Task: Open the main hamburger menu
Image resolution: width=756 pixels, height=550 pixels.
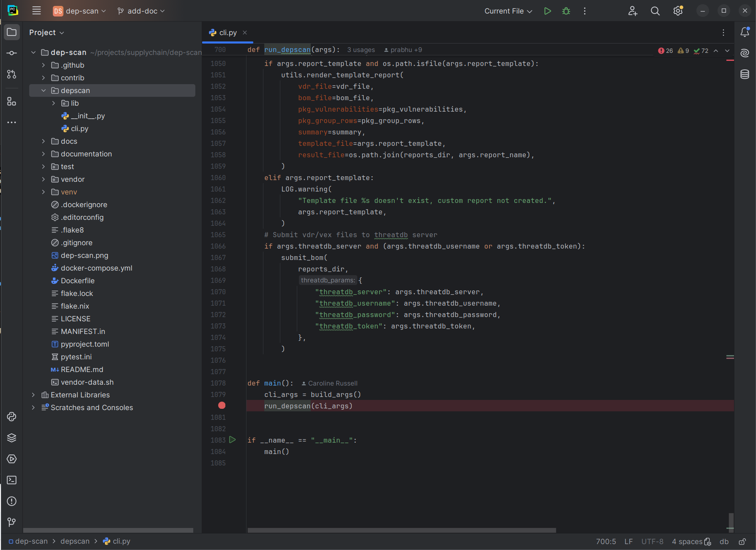Action: click(37, 11)
